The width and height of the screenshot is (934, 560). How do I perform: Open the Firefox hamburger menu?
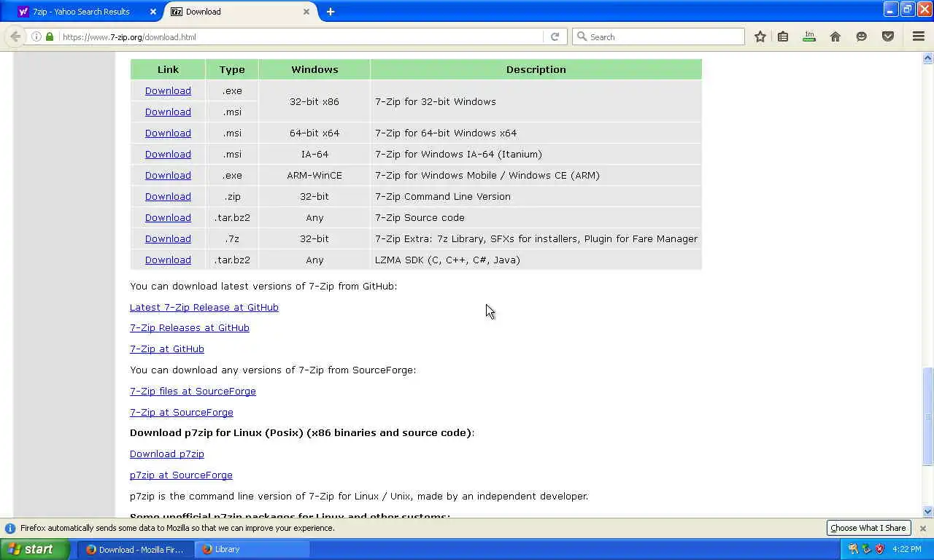click(x=919, y=36)
